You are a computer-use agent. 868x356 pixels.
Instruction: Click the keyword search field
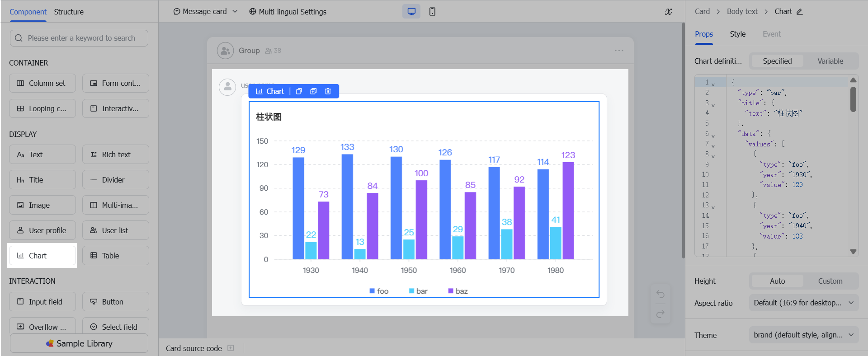[x=79, y=38]
